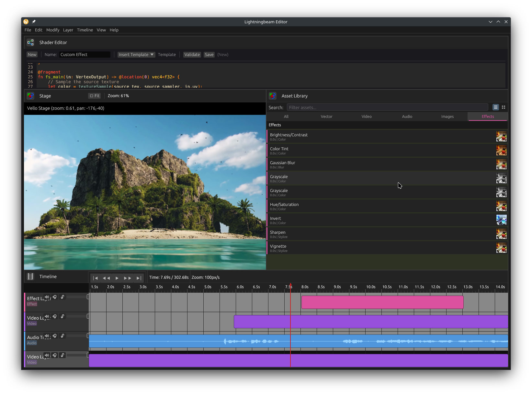Image resolution: width=532 pixels, height=395 pixels.
Task: Click the Validate button
Action: (192, 54)
